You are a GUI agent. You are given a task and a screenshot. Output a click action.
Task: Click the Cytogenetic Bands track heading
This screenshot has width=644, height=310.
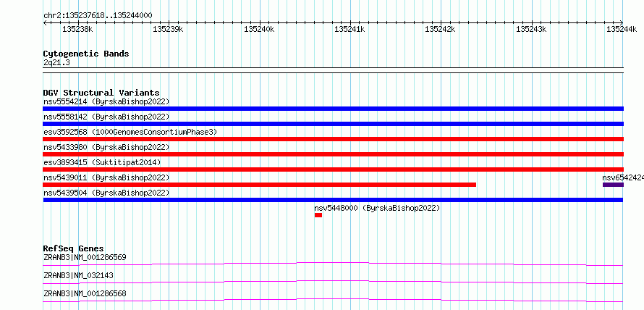[86, 54]
